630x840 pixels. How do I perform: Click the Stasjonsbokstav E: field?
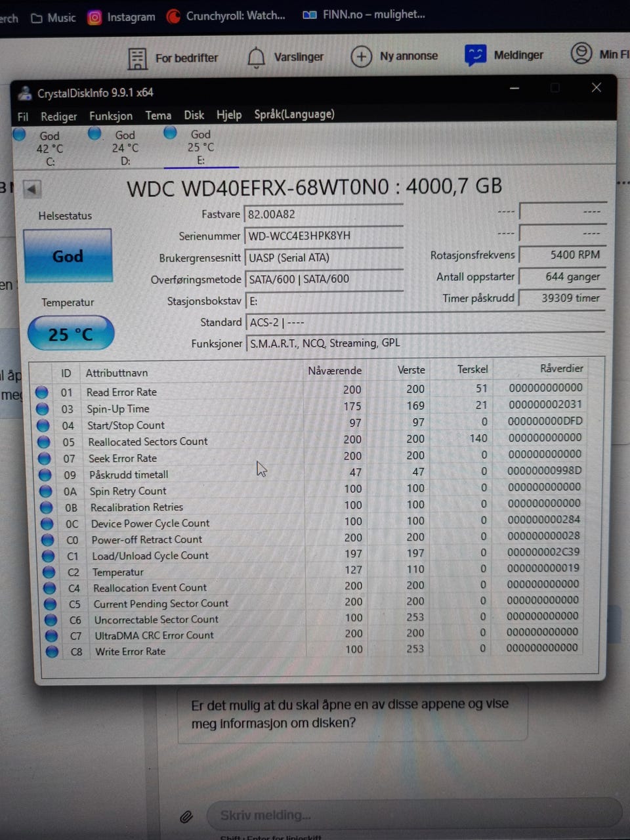(324, 301)
